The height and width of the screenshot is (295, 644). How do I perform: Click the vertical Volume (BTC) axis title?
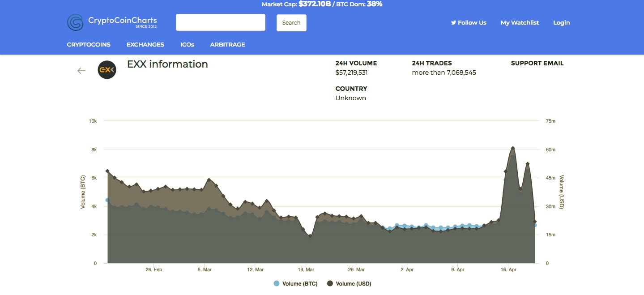[83, 192]
